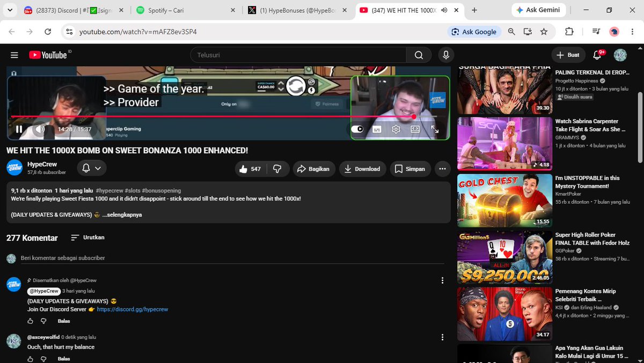Open options menu for @axceywolfid comment

(442, 337)
